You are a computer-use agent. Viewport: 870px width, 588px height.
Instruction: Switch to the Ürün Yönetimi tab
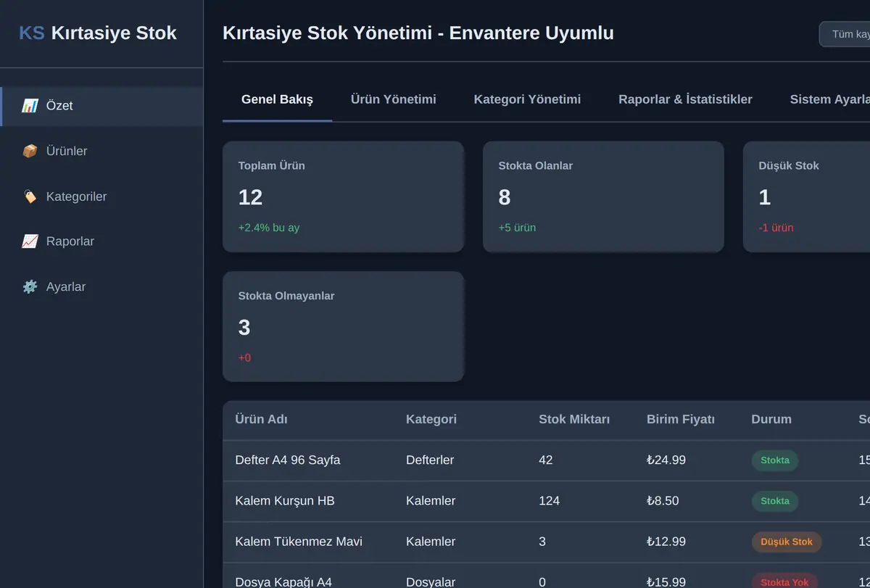(394, 99)
